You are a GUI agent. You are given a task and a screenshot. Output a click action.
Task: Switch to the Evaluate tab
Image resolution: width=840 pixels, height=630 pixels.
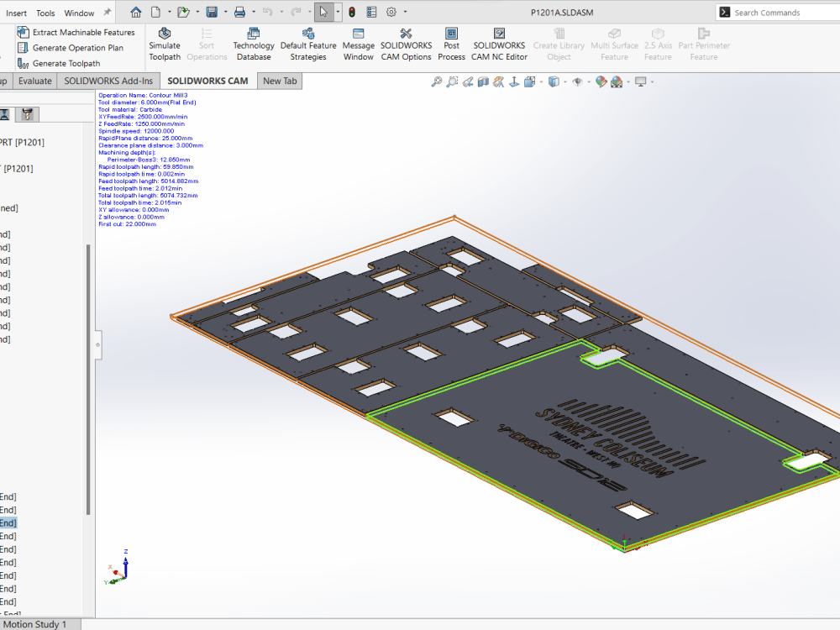click(x=34, y=81)
